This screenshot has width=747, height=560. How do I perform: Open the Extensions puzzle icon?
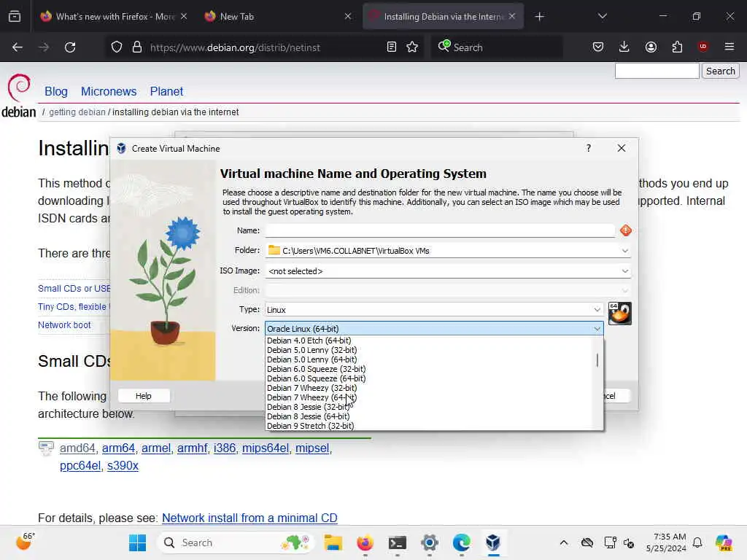point(677,47)
